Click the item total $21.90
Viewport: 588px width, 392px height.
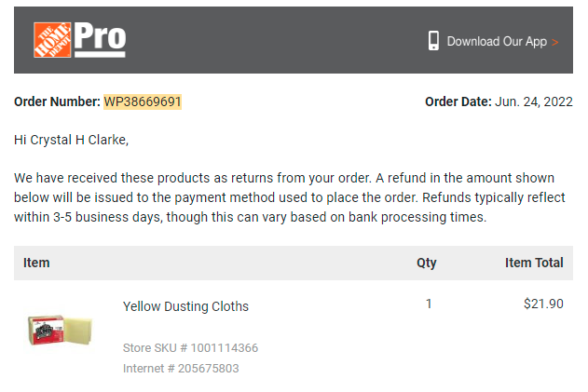coord(543,304)
